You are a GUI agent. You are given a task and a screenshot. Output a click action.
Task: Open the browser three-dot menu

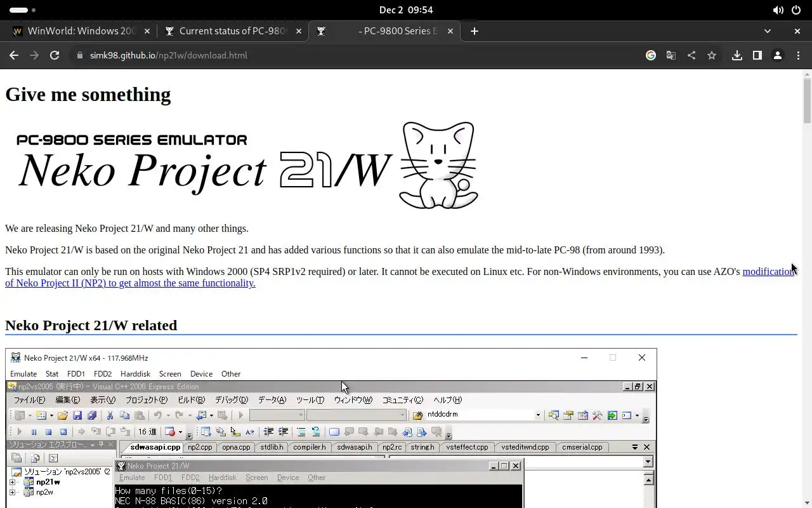798,55
